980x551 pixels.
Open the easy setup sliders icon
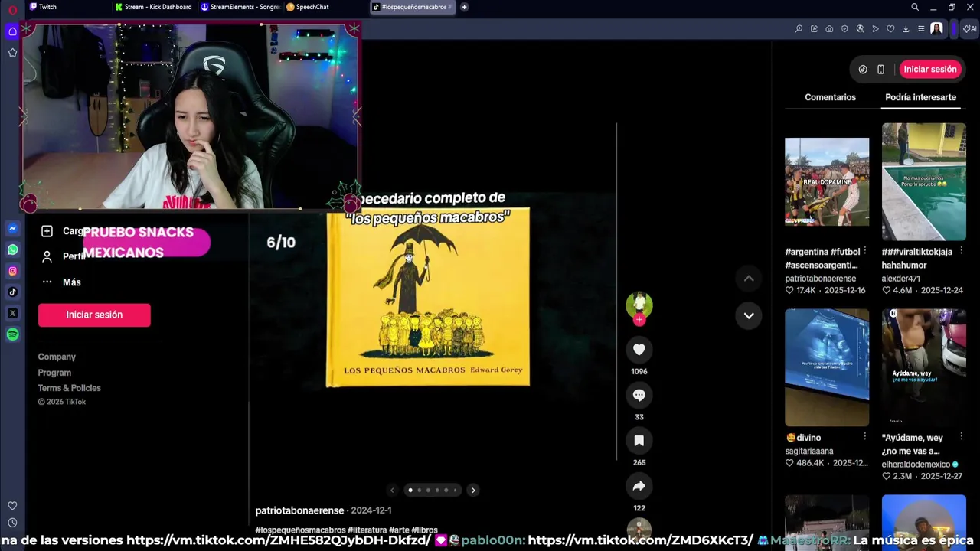point(921,29)
